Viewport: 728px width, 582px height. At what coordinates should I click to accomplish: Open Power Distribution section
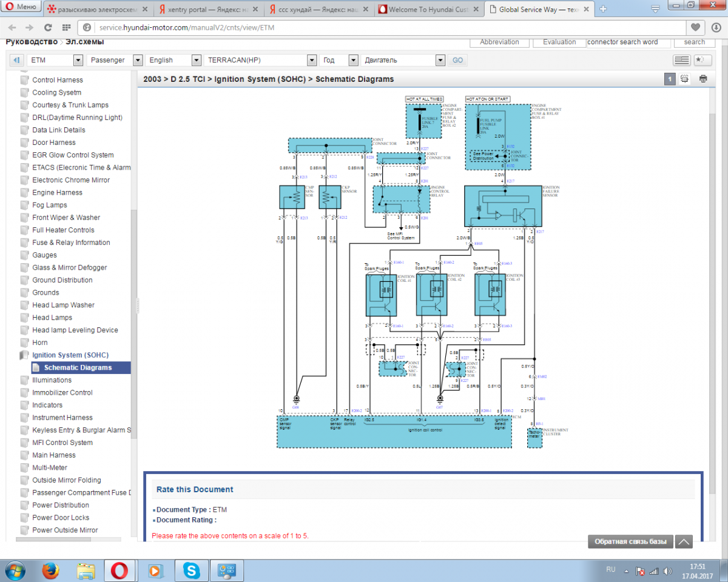point(61,505)
